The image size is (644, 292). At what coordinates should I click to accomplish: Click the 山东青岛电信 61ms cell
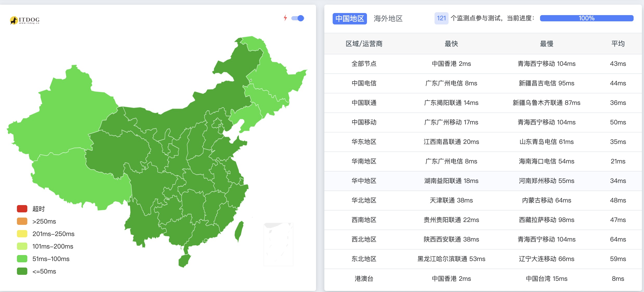(x=547, y=142)
